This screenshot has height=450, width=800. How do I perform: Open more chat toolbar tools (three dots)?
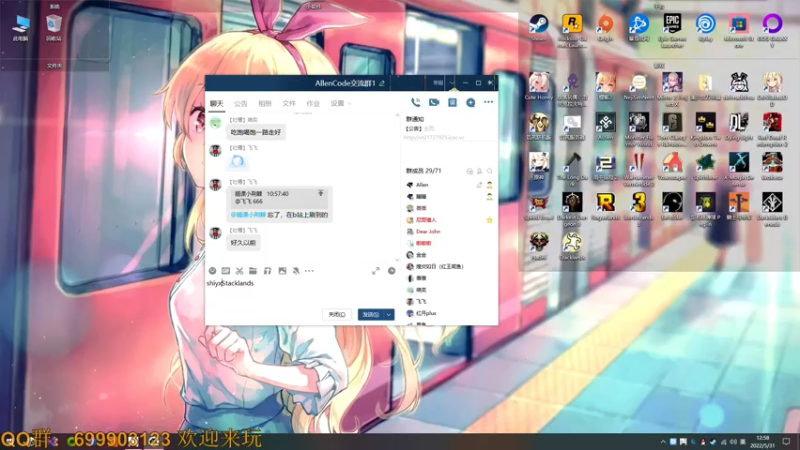click(309, 271)
